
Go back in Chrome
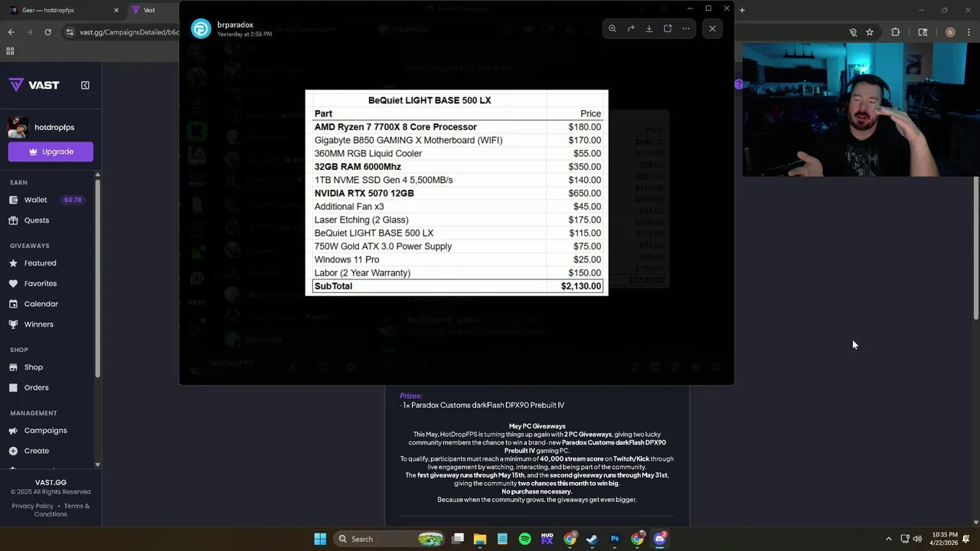11,32
